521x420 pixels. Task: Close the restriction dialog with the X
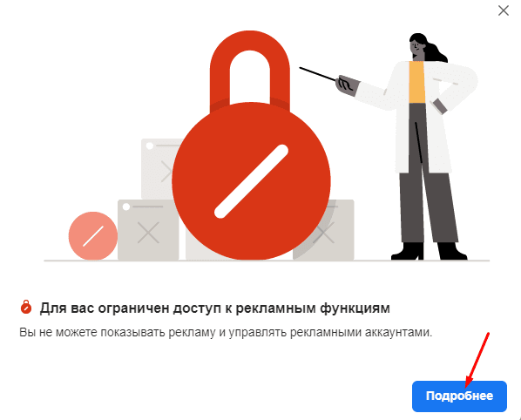coord(504,10)
